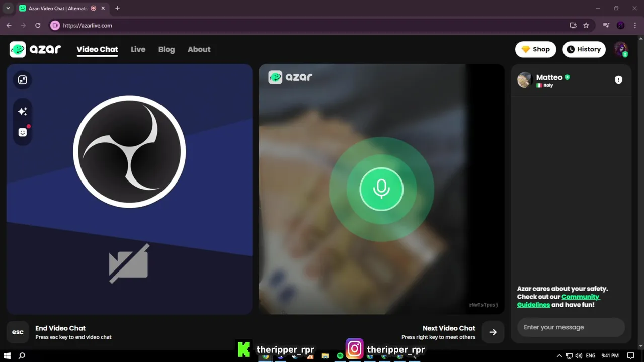
Task: Click Matteo's profile picture
Action: (525, 80)
